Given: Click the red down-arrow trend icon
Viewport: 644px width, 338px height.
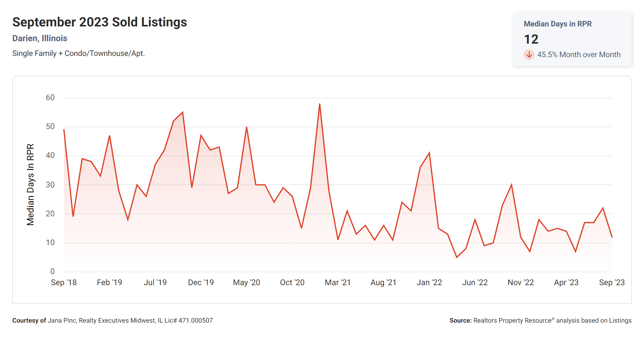Looking at the screenshot, I should pyautogui.click(x=529, y=55).
